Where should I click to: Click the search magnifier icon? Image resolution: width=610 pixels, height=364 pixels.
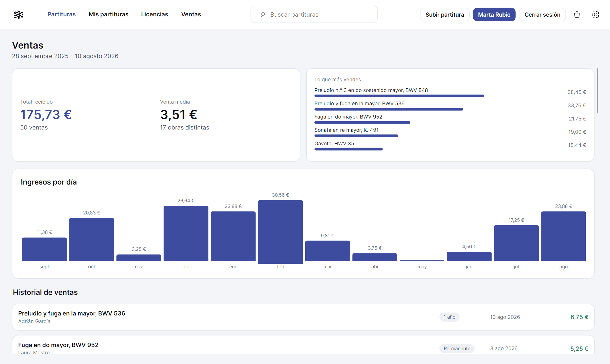(263, 14)
